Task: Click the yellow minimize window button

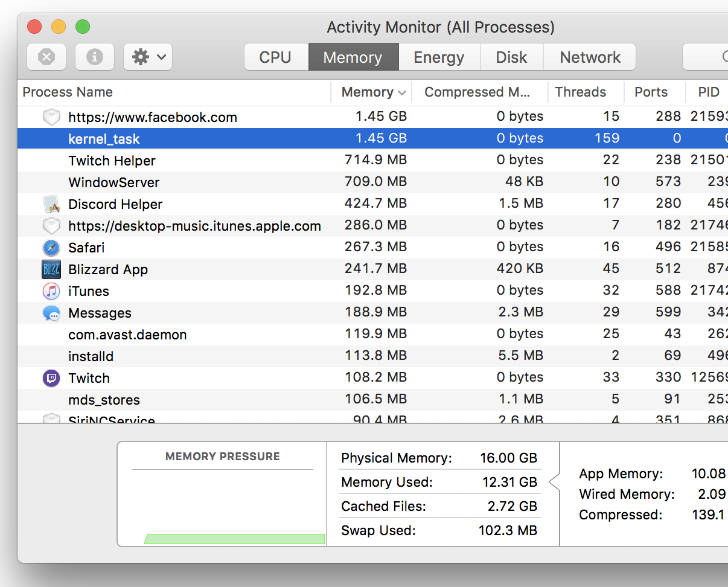Action: [x=59, y=27]
